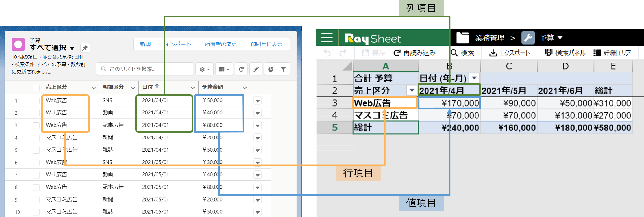Click the このリストを検索 search field
The width and height of the screenshot is (644, 217).
pyautogui.click(x=145, y=69)
